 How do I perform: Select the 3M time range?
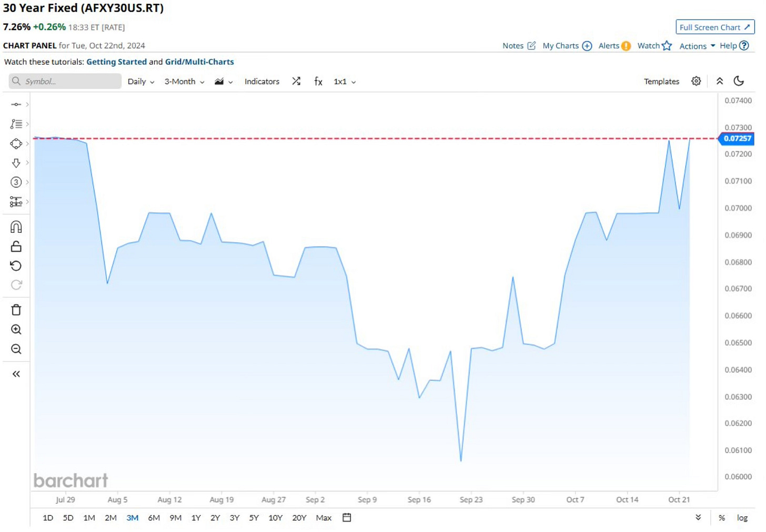(132, 518)
